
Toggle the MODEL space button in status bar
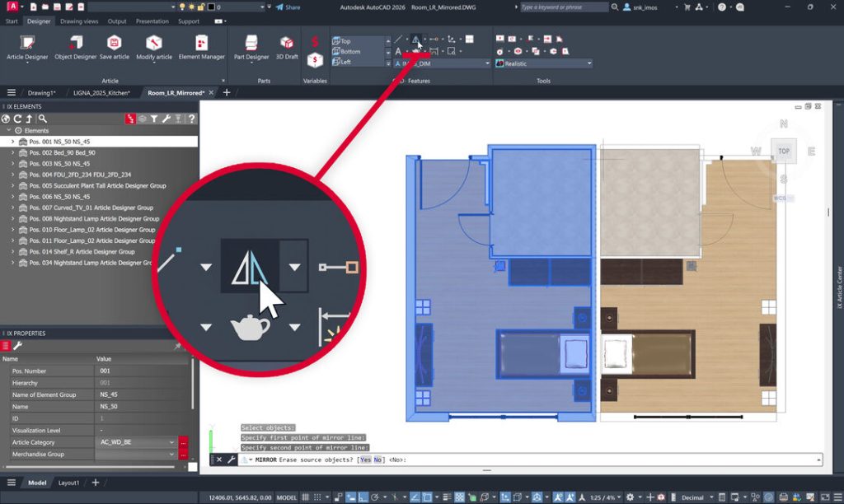[x=286, y=497]
